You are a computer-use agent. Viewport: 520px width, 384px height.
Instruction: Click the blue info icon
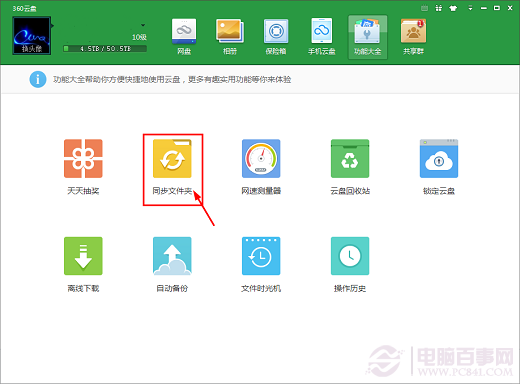38,79
